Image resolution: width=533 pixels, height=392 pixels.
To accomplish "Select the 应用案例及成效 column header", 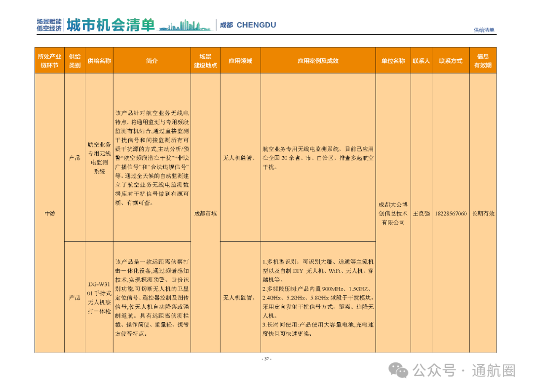I will [318, 61].
